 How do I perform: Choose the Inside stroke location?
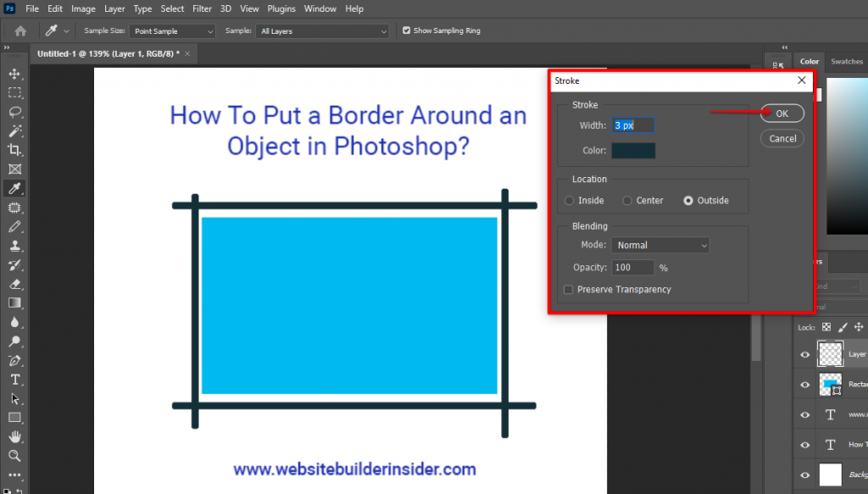pos(568,201)
